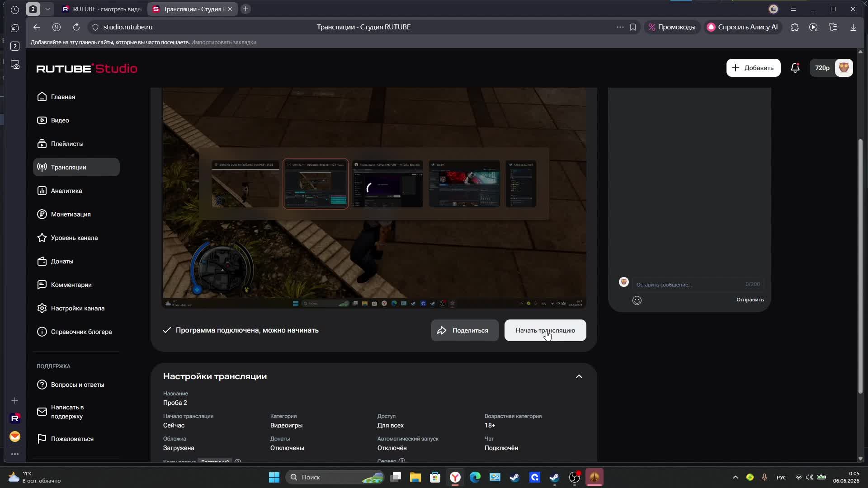The image size is (868, 488).
Task: Open Монетизация in sidebar
Action: (76, 214)
